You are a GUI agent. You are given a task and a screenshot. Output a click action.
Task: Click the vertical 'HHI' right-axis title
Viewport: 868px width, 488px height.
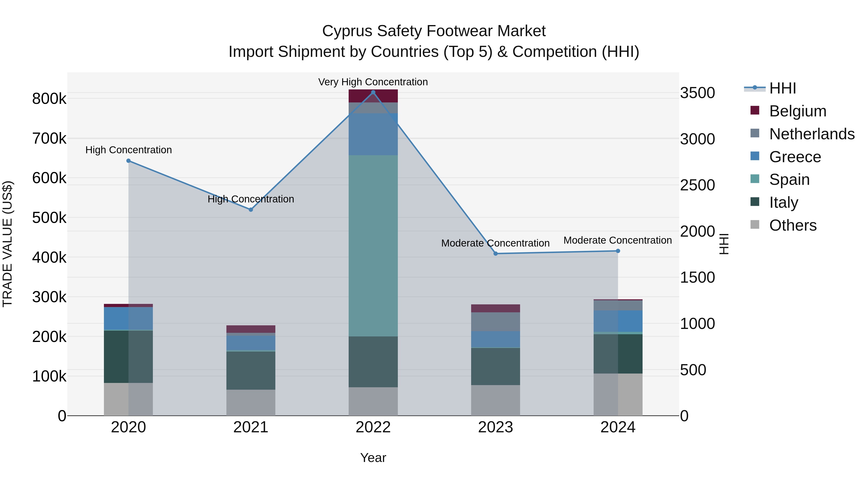click(724, 244)
